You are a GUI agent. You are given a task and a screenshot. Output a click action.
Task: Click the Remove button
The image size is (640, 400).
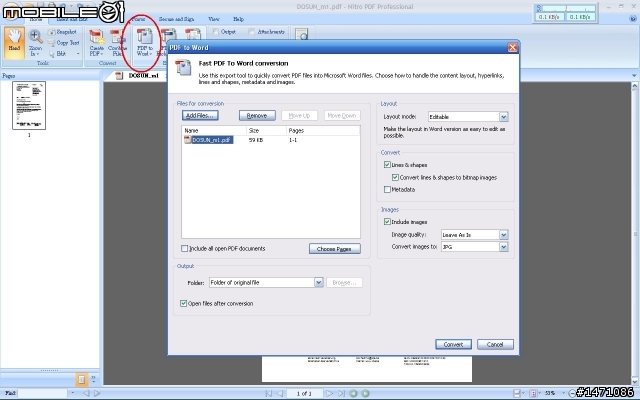coord(257,116)
